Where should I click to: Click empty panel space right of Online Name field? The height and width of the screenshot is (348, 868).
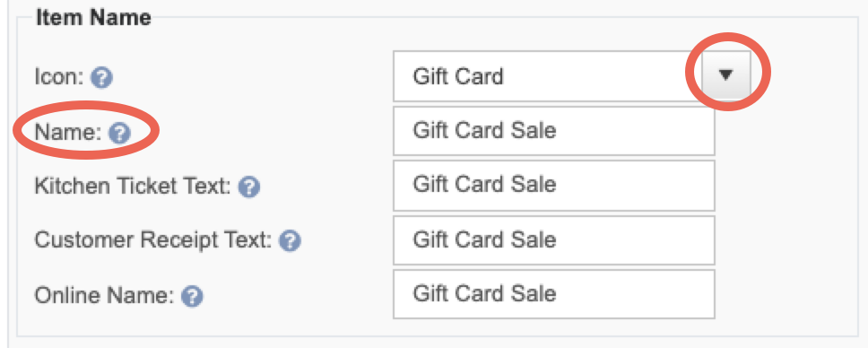coord(786,293)
